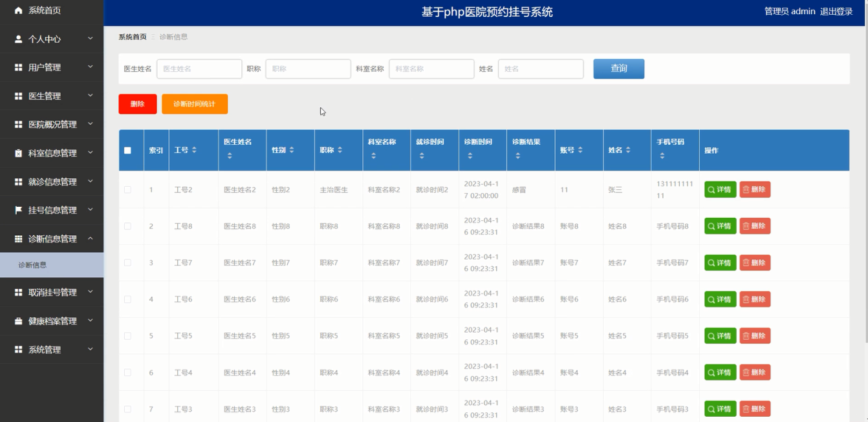Open 系统管理 sidebar menu label
Viewport: 868px width, 422px height.
(45, 350)
